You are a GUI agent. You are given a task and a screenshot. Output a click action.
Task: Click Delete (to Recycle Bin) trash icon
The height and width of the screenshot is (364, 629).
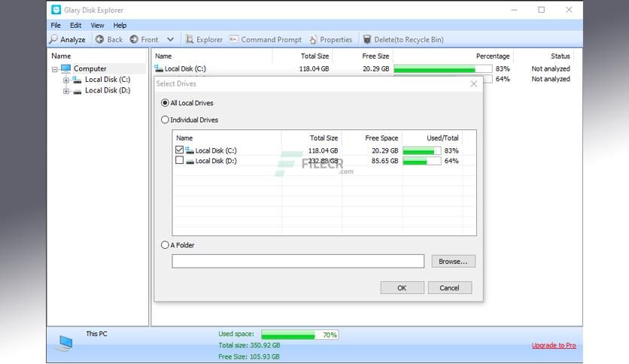click(x=366, y=39)
